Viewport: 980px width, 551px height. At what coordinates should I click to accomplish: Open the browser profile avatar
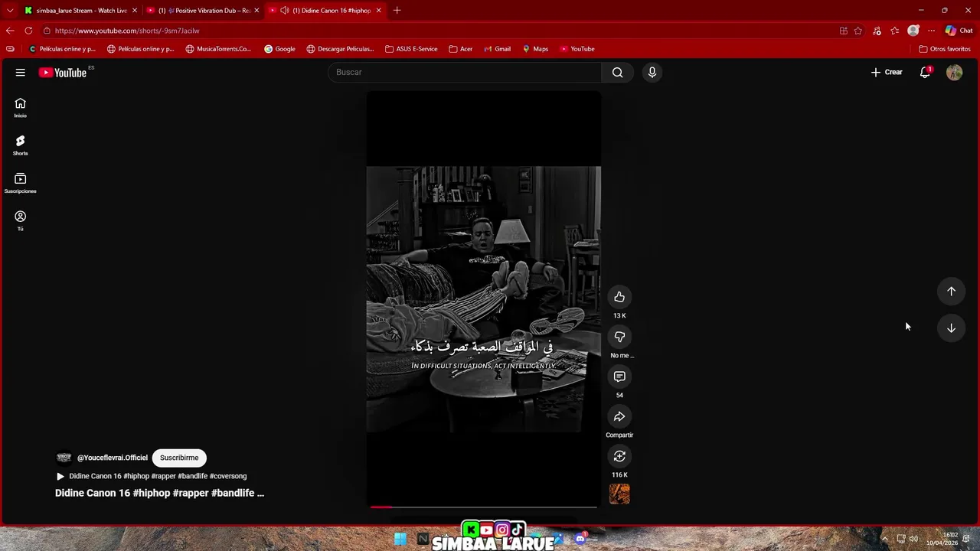pyautogui.click(x=913, y=31)
